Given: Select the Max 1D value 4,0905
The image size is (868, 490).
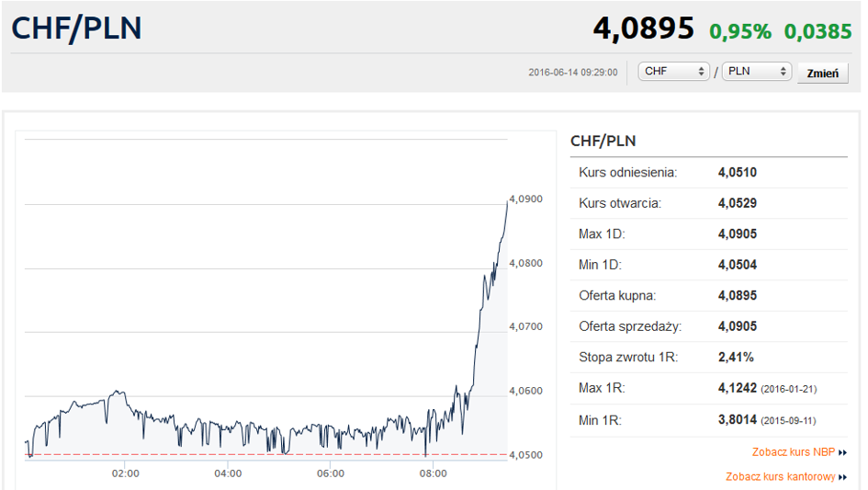Looking at the screenshot, I should click(738, 234).
